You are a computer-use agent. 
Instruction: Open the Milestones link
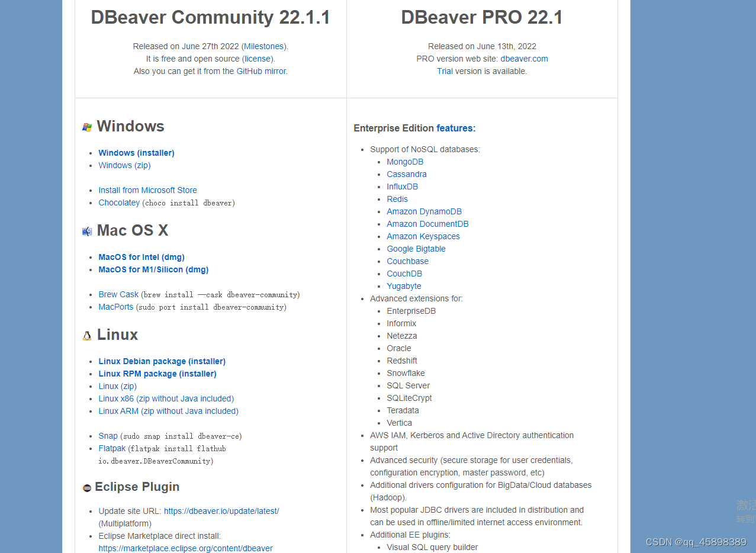click(x=264, y=46)
